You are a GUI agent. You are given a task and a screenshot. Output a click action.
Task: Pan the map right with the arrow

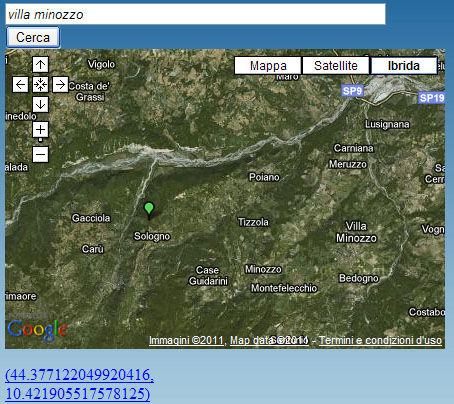tap(60, 85)
